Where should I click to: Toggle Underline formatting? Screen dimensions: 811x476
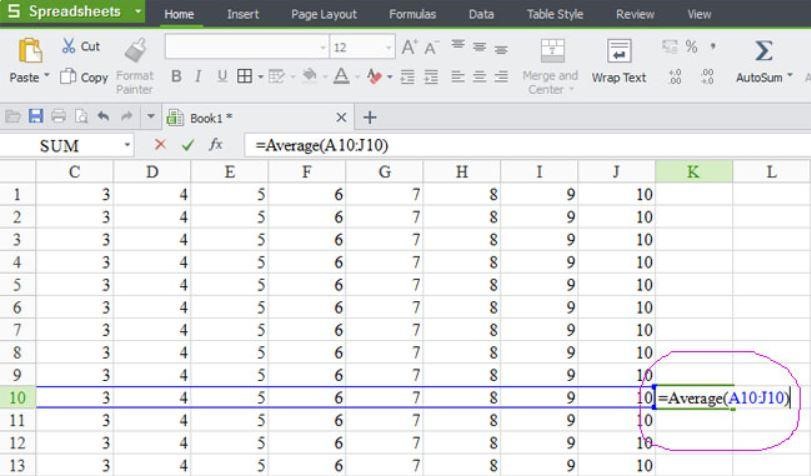coord(221,77)
